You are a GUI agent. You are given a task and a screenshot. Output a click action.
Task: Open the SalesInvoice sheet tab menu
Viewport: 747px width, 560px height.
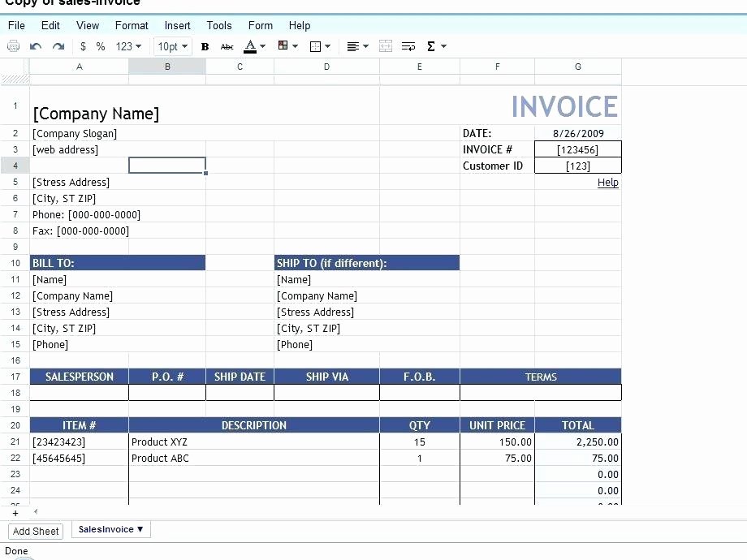point(111,529)
